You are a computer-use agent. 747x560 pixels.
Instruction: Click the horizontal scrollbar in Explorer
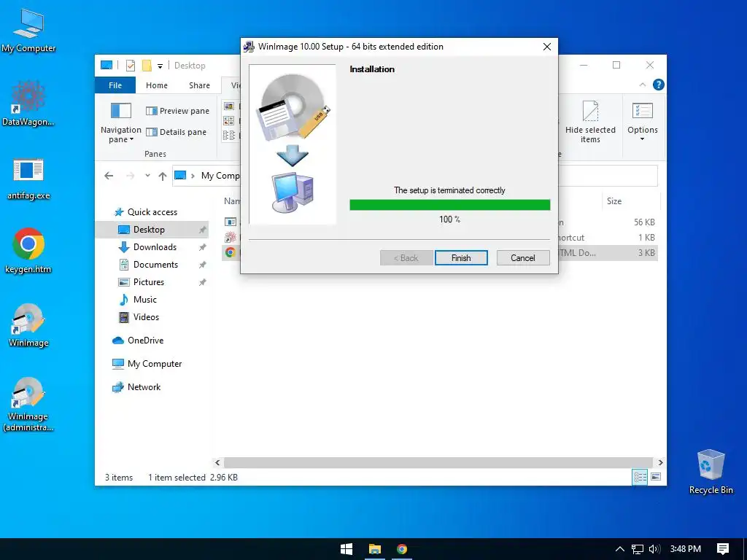click(438, 462)
